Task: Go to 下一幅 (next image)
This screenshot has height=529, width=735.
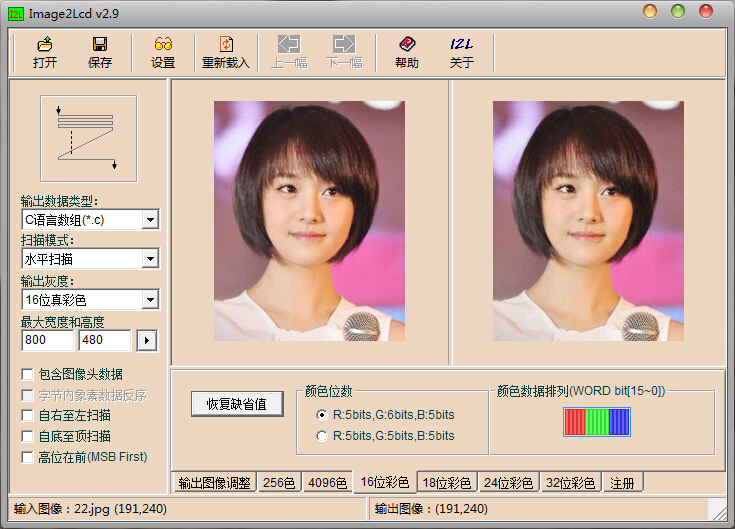Action: point(344,52)
